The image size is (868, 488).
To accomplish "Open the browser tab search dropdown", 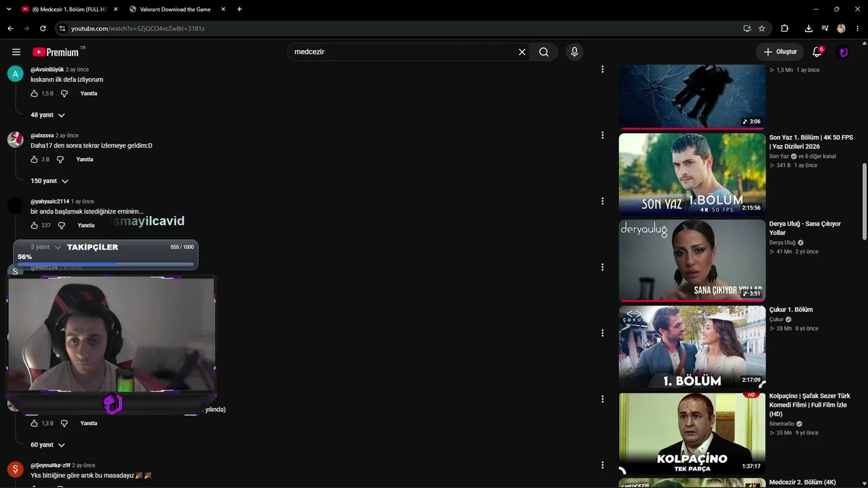I will click(x=9, y=9).
